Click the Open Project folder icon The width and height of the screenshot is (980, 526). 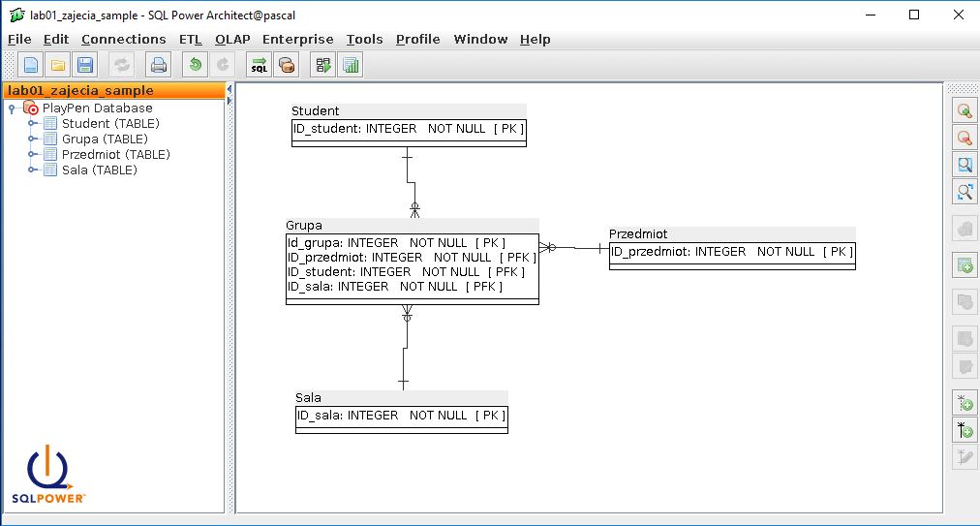click(x=58, y=66)
